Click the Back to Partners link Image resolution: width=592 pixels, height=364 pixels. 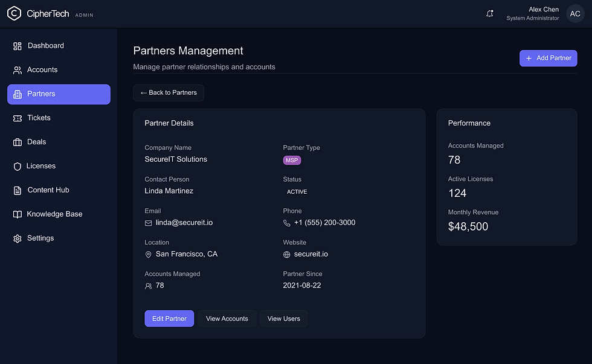point(169,92)
